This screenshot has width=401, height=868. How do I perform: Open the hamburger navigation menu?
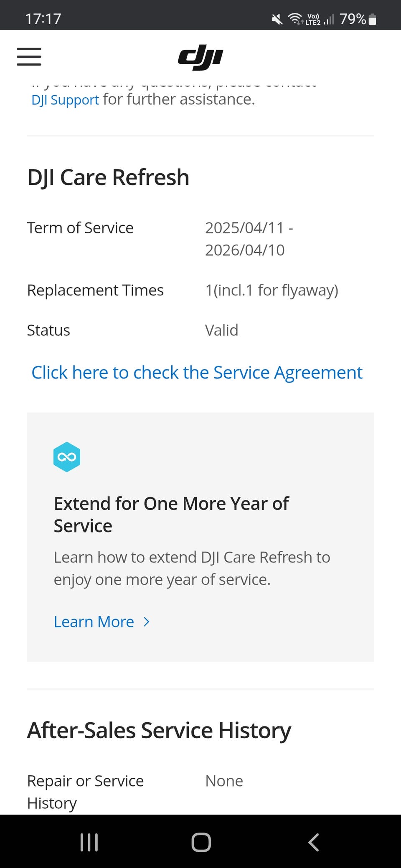(29, 57)
